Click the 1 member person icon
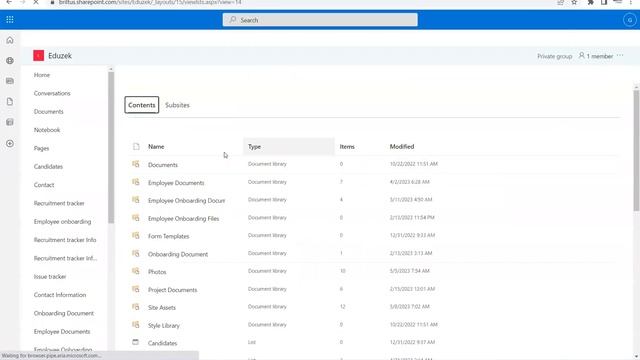Image resolution: width=640 pixels, height=360 pixels. click(x=582, y=56)
